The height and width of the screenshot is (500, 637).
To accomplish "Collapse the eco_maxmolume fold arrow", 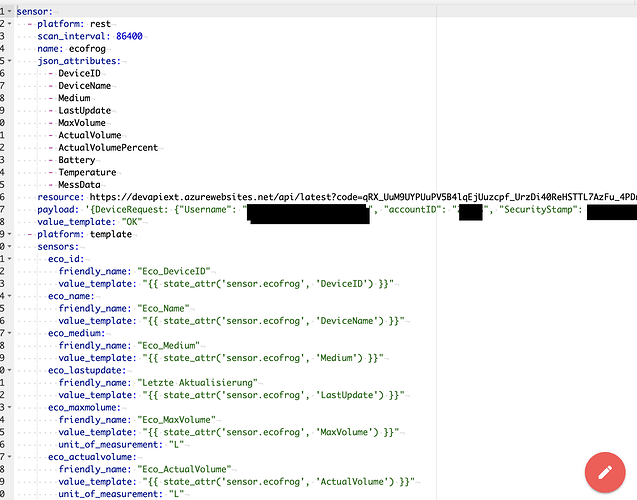I will click(x=9, y=407).
